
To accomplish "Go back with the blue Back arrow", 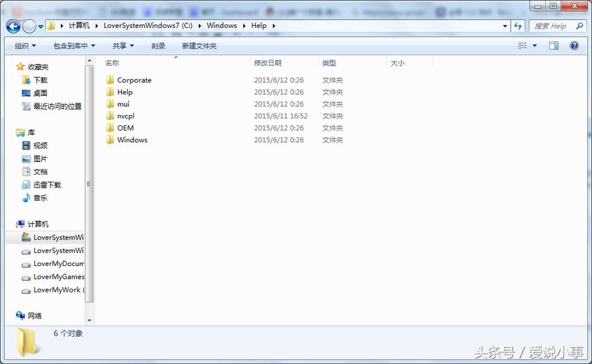I will click(13, 27).
